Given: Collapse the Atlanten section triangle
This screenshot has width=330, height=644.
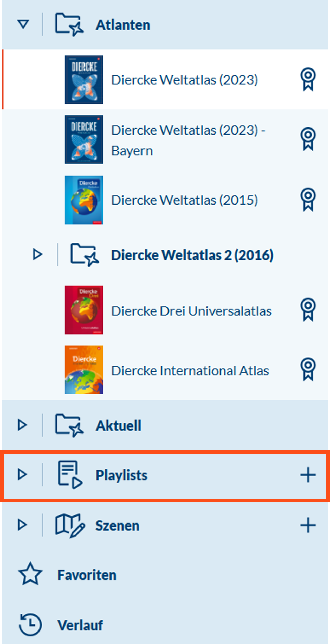Looking at the screenshot, I should (x=23, y=24).
